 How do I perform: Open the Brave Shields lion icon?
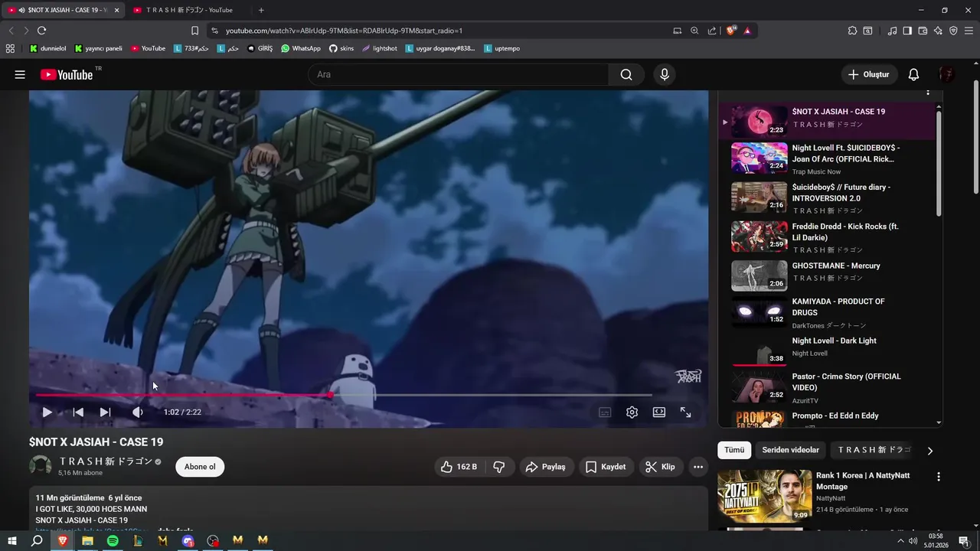tap(731, 31)
